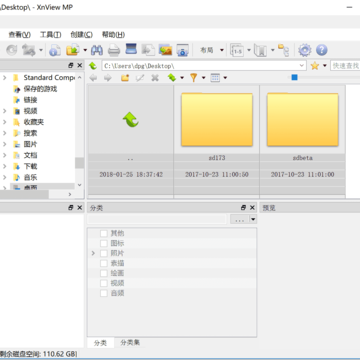This screenshot has height=360, width=360.
Task: Click the funnel filter icon
Action: tap(193, 78)
